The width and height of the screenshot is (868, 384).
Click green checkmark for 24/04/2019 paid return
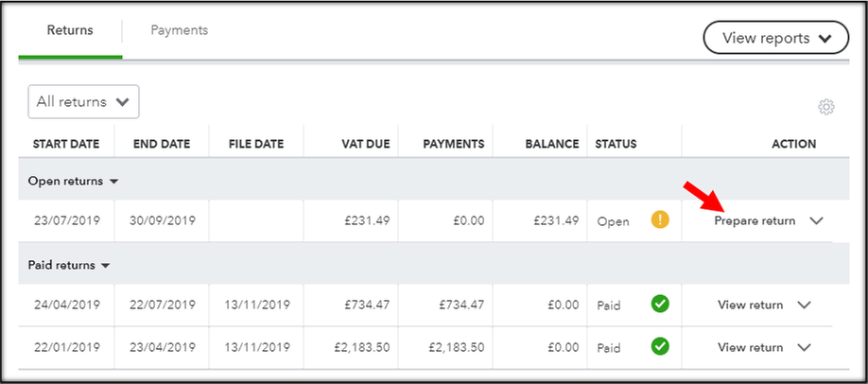[660, 304]
